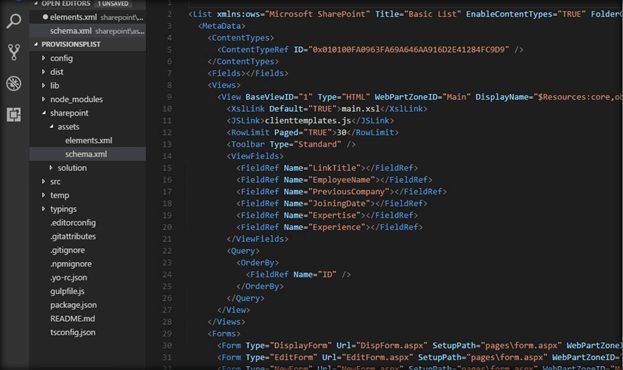Expand the config folder arrow
623x370 pixels.
pos(43,58)
